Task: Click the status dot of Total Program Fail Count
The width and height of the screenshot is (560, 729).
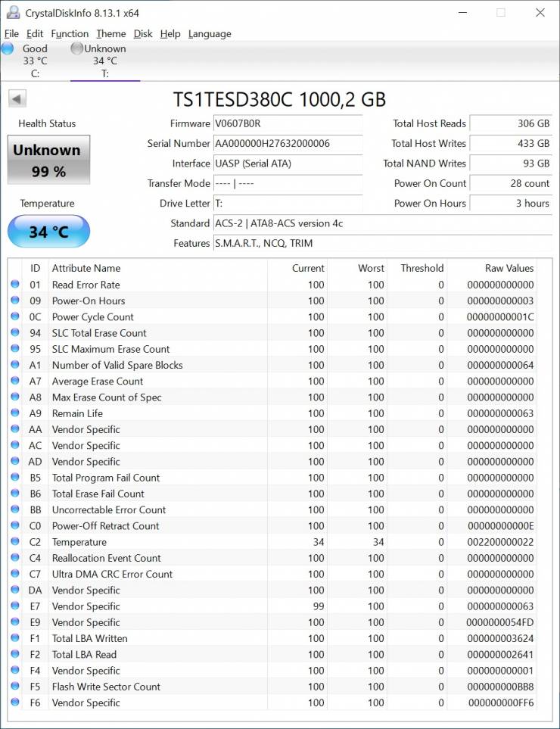Action: click(x=15, y=477)
